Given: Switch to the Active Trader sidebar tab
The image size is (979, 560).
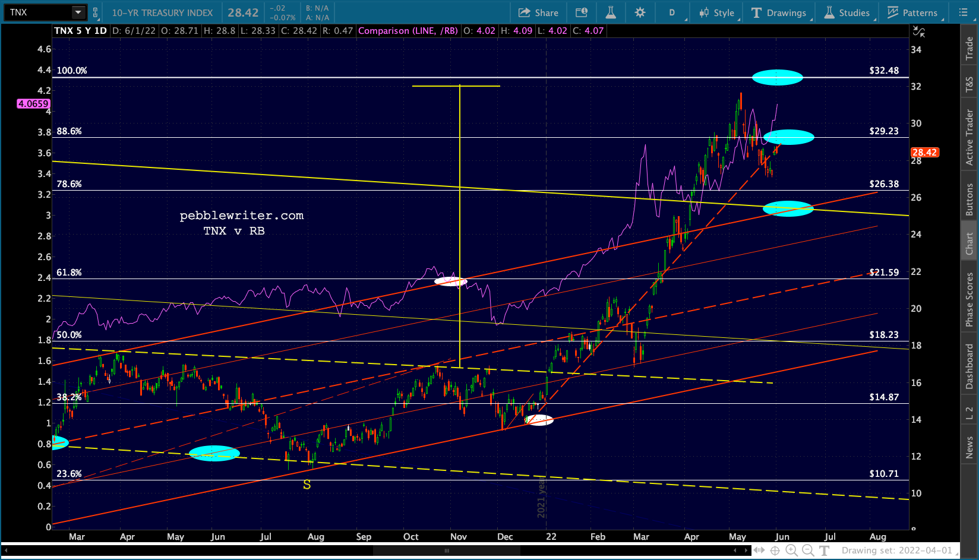Looking at the screenshot, I should 969,137.
